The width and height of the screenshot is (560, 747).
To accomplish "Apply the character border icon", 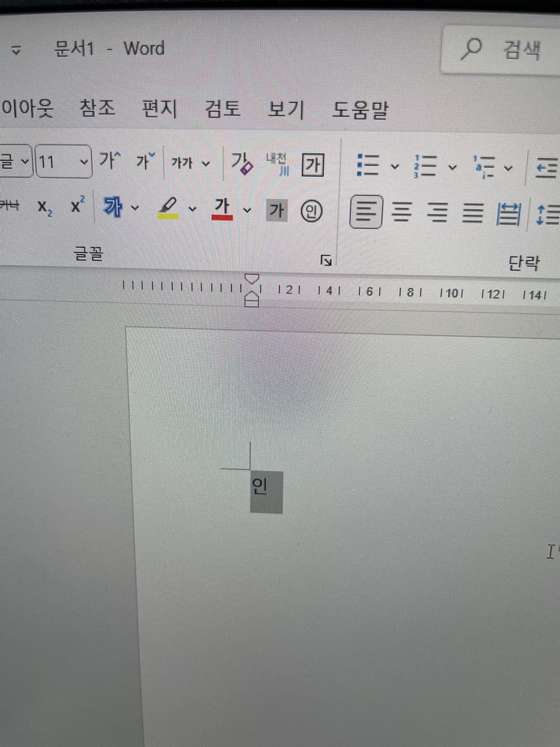I will [x=312, y=164].
